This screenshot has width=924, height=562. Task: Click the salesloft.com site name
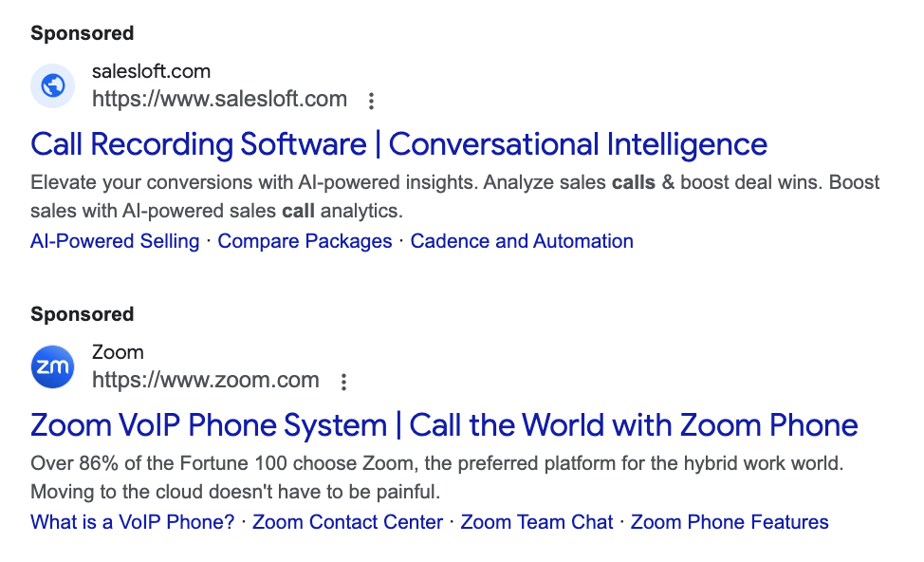[151, 71]
